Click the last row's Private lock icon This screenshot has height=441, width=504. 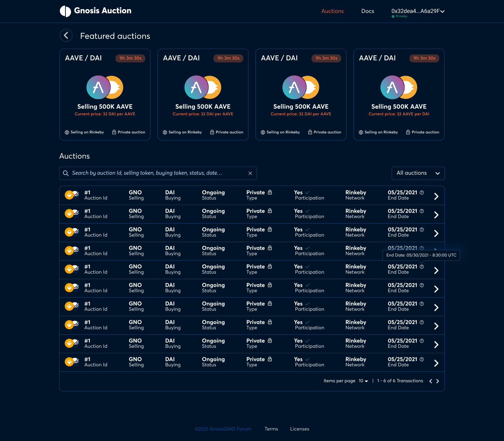click(270, 359)
